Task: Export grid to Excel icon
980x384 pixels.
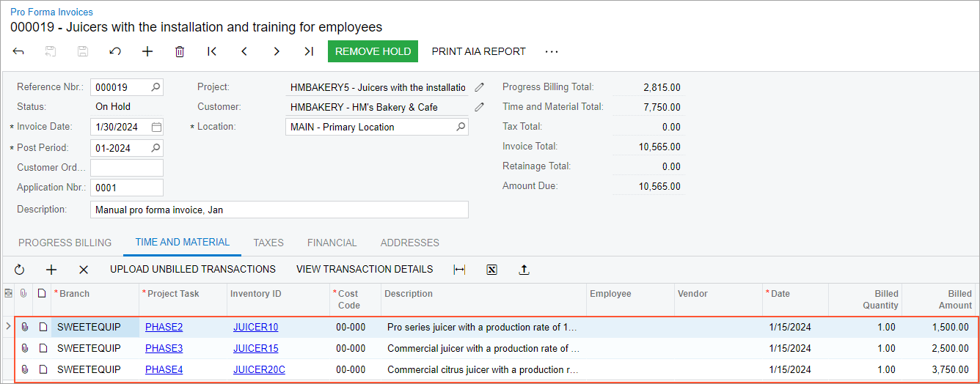Action: (492, 270)
